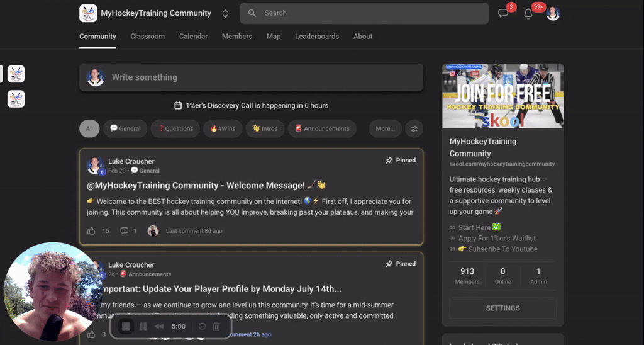Viewport: 644px width, 345px height.
Task: Open comments on the Welcome Message post
Action: pos(124,231)
